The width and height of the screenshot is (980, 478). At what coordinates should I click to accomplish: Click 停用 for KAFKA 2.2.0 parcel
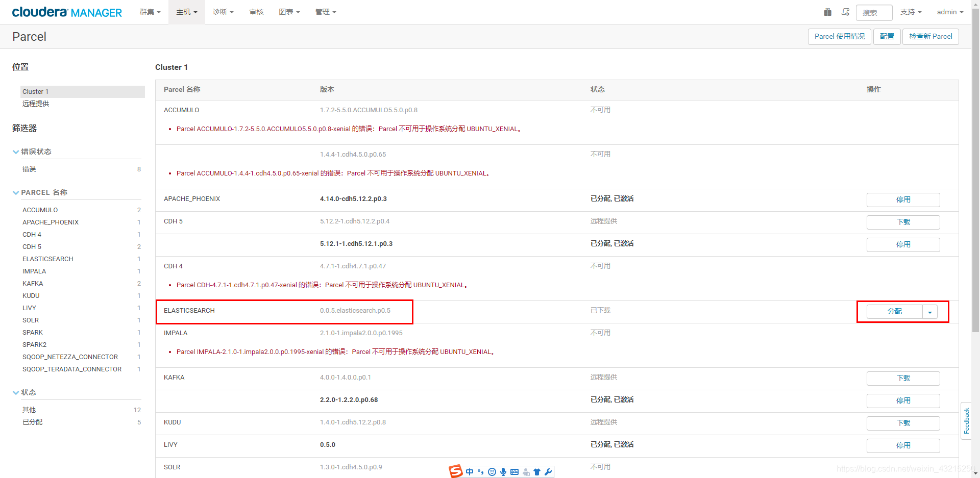coord(903,401)
